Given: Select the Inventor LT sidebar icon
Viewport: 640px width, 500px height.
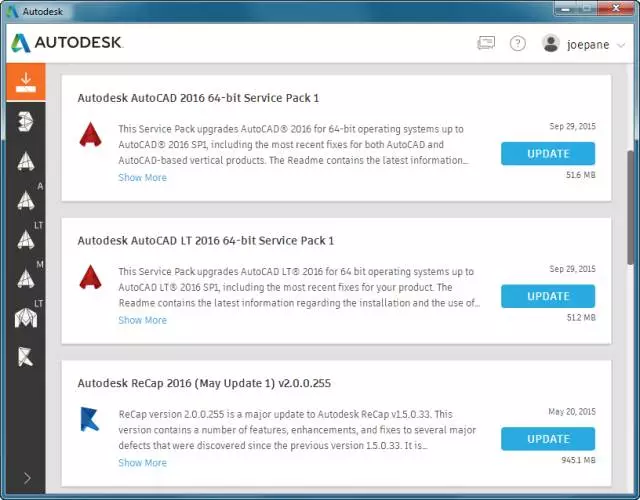Looking at the screenshot, I should coord(25,318).
